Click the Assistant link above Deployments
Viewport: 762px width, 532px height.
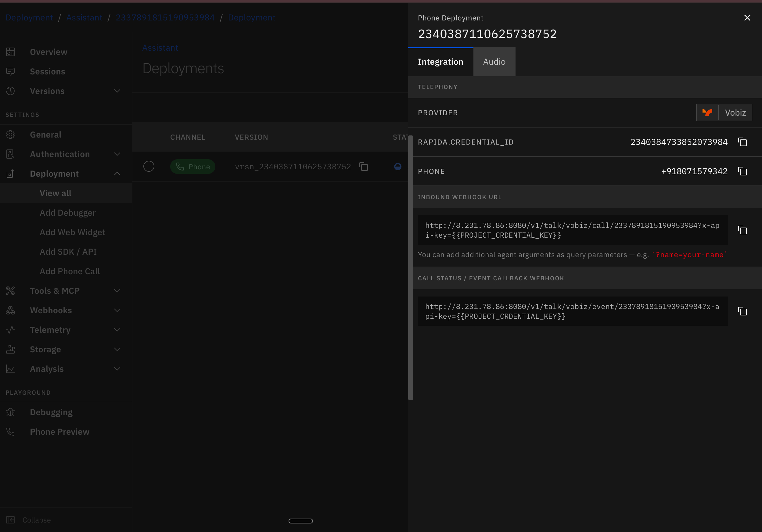[160, 48]
